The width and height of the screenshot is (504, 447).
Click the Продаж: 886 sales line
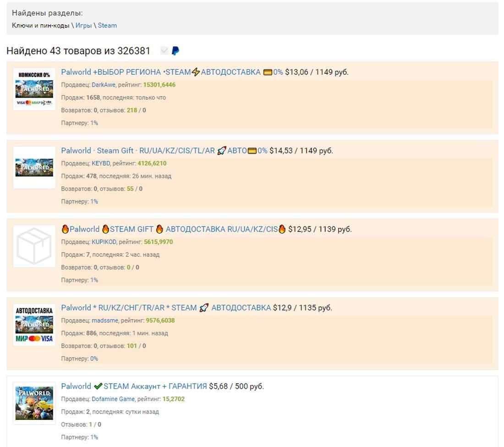click(x=115, y=333)
